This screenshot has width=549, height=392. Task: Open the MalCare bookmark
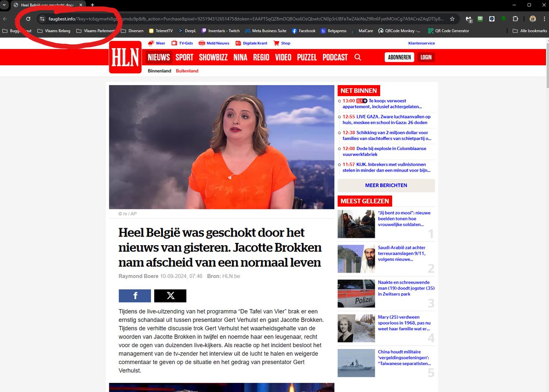[362, 31]
